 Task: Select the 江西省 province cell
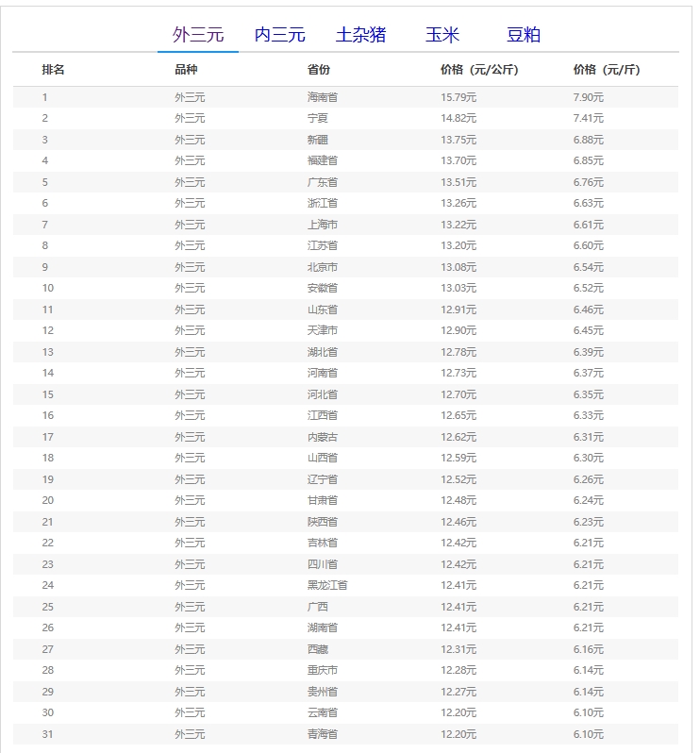pyautogui.click(x=323, y=415)
